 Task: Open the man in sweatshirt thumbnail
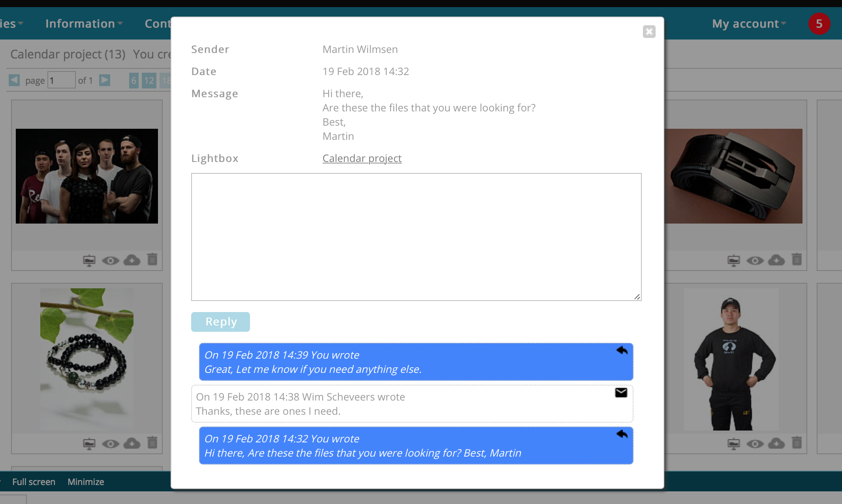tap(731, 359)
